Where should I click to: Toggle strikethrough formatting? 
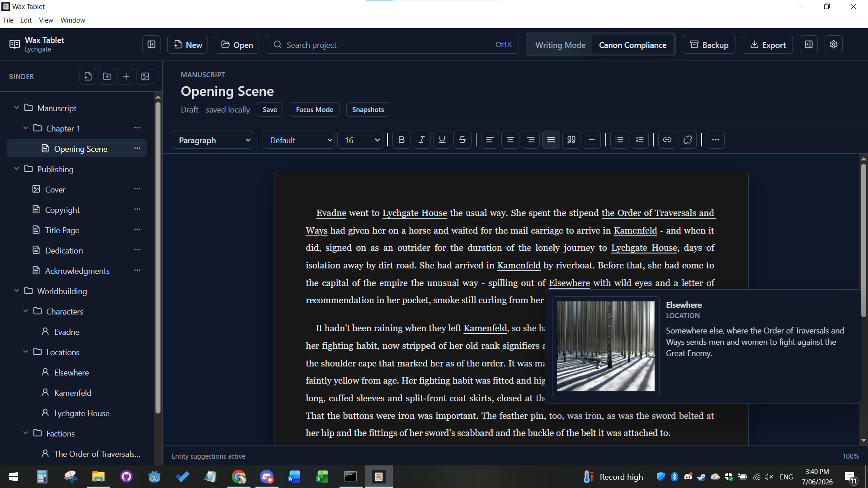pos(462,140)
